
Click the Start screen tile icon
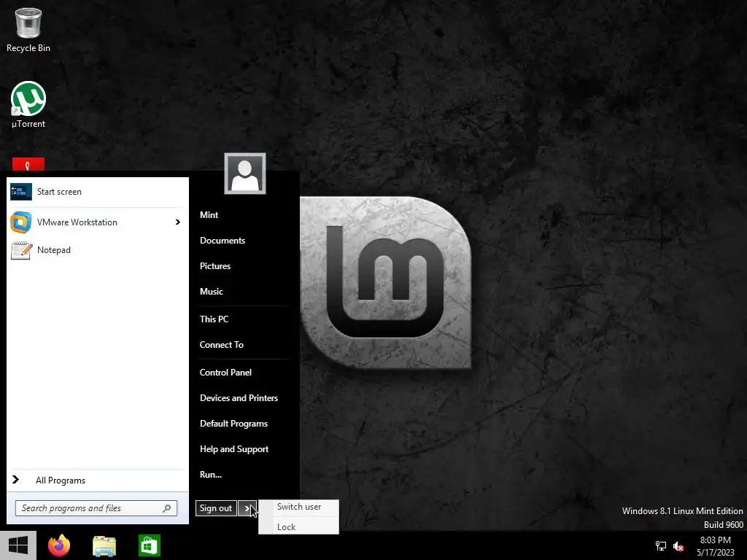(x=21, y=192)
